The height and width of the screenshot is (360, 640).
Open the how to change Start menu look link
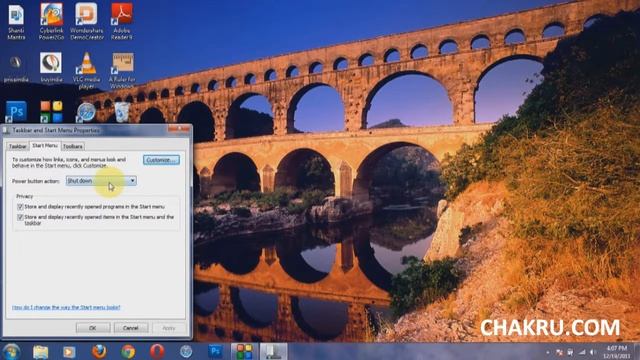66,307
